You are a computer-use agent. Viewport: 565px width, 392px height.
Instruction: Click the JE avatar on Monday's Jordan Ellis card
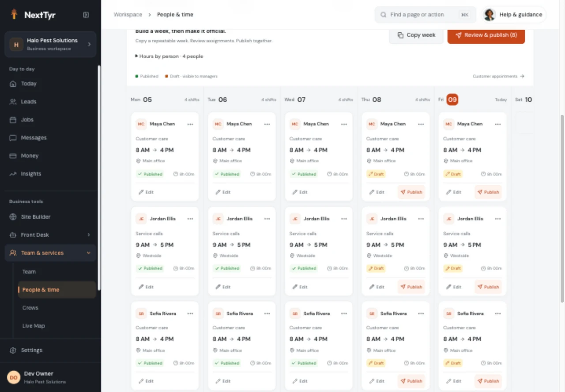point(141,219)
